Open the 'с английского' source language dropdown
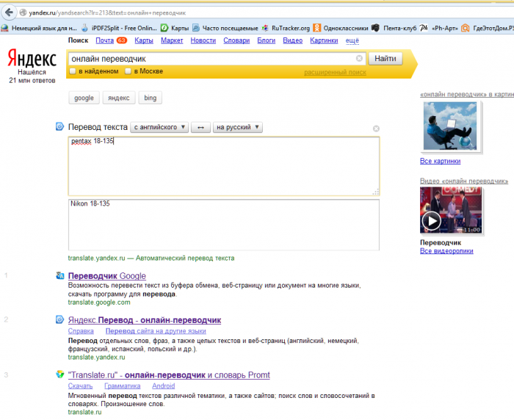 (159, 127)
